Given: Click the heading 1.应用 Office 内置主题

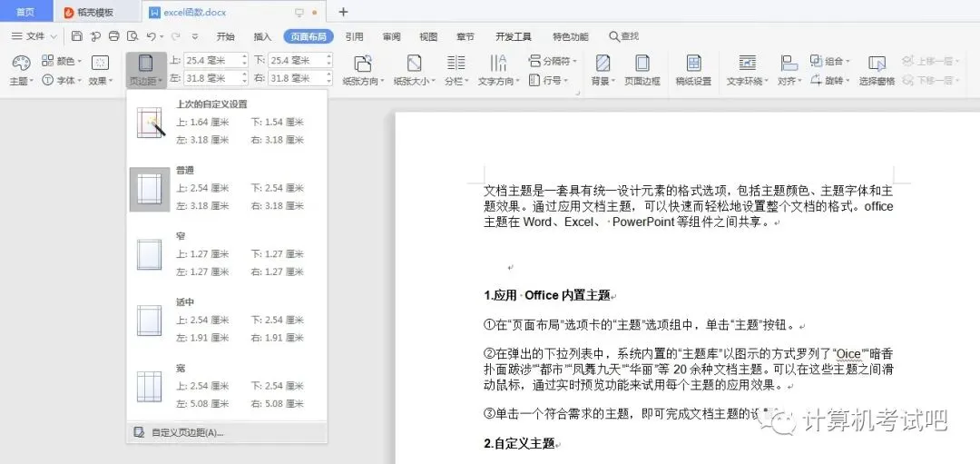Looking at the screenshot, I should (x=547, y=295).
